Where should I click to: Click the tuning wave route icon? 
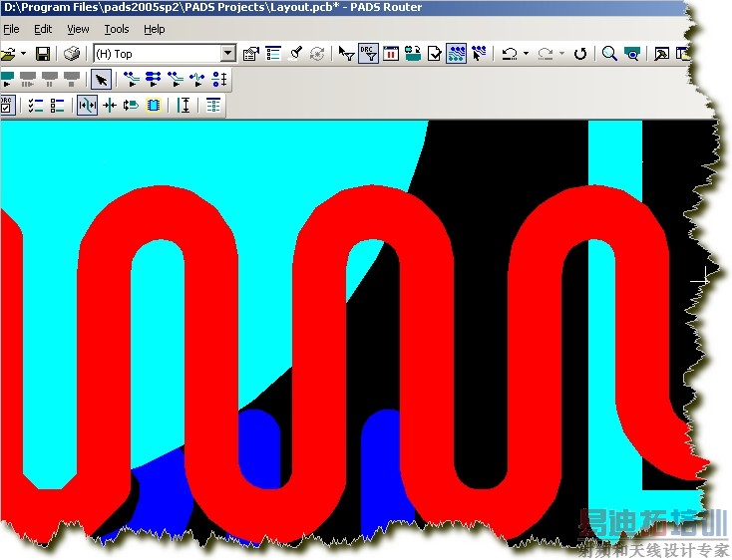coord(197,80)
